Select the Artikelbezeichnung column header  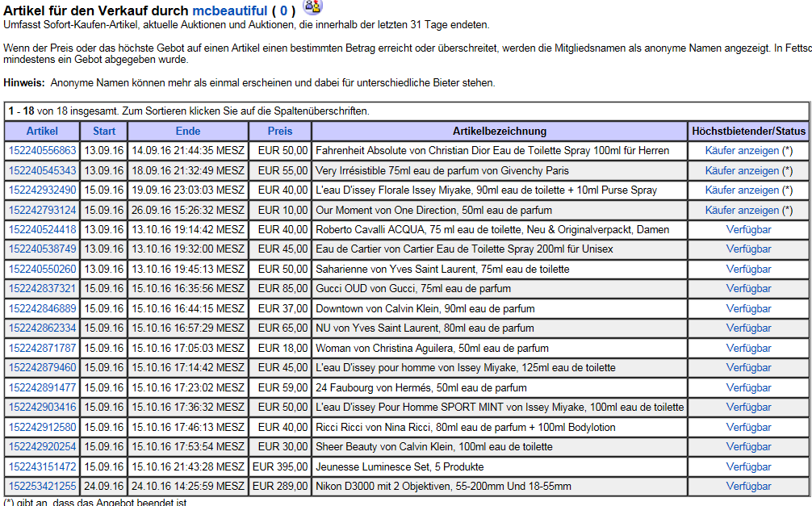point(499,131)
